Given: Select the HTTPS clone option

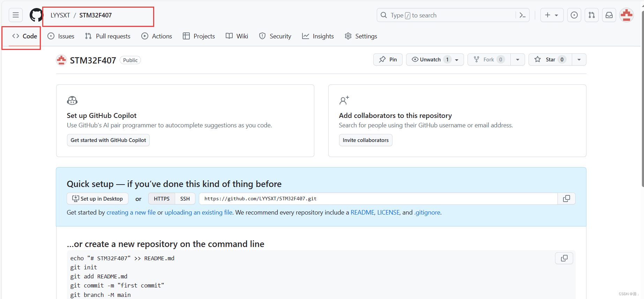Looking at the screenshot, I should tap(162, 199).
